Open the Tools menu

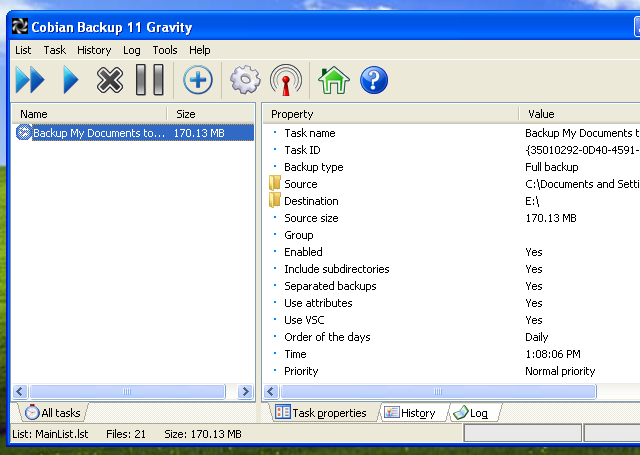pos(165,50)
